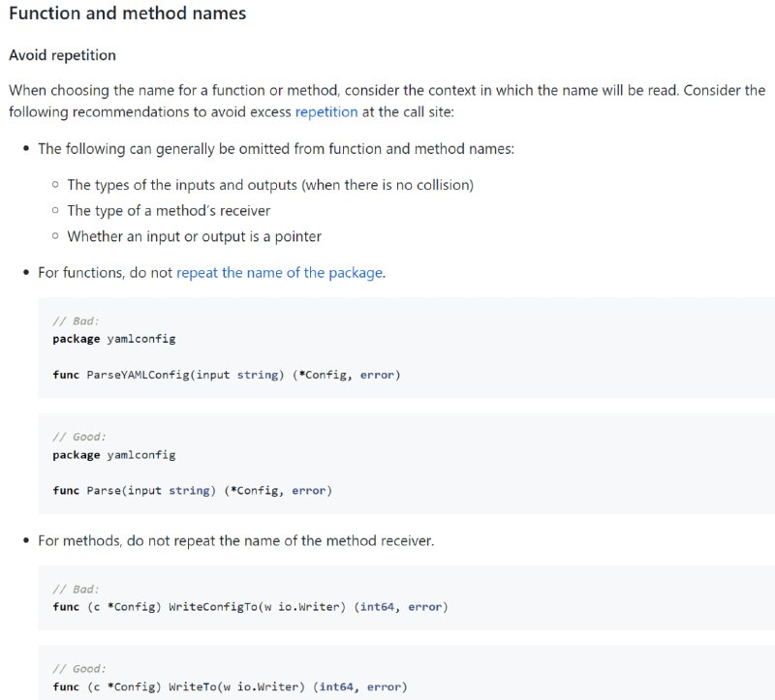Open the blue "repetition" link

[326, 112]
